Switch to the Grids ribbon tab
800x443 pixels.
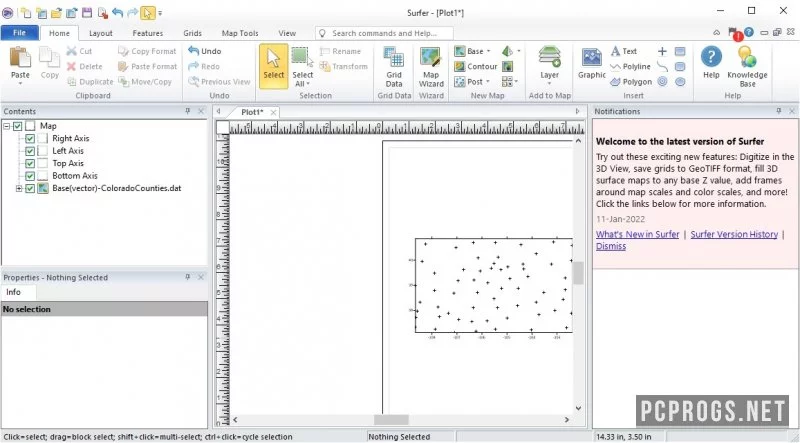(192, 33)
